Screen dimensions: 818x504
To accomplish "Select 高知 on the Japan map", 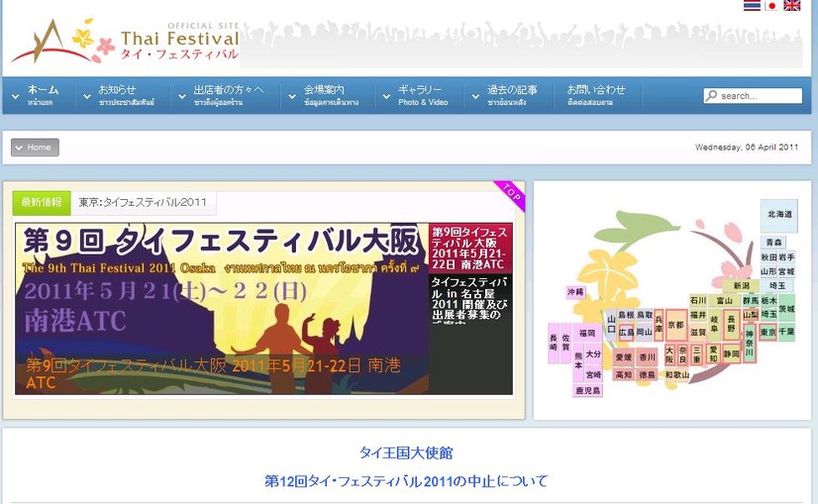I will click(624, 374).
